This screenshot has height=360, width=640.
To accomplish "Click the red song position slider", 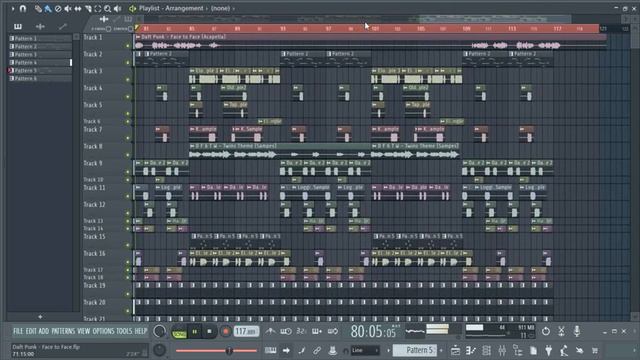I will (x=216, y=350).
